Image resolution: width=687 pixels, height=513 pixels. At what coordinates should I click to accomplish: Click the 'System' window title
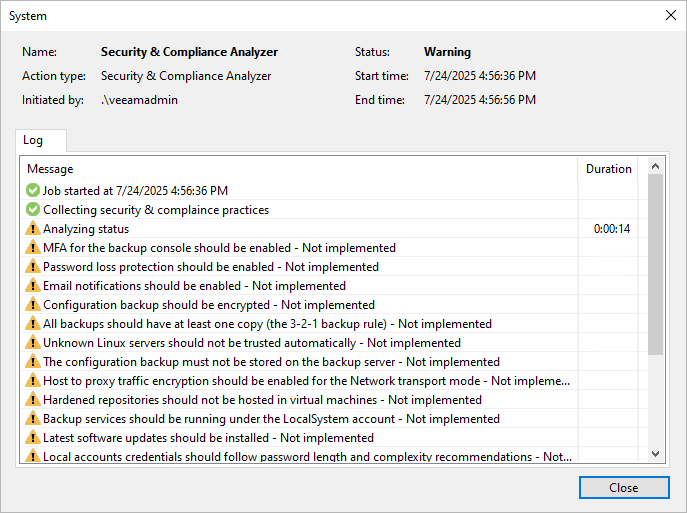28,16
